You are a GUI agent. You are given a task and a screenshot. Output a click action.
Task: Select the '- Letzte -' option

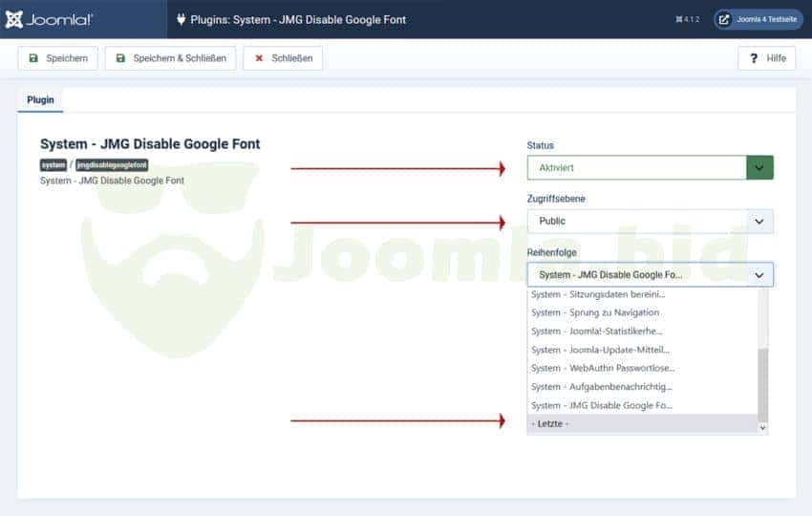[642, 423]
